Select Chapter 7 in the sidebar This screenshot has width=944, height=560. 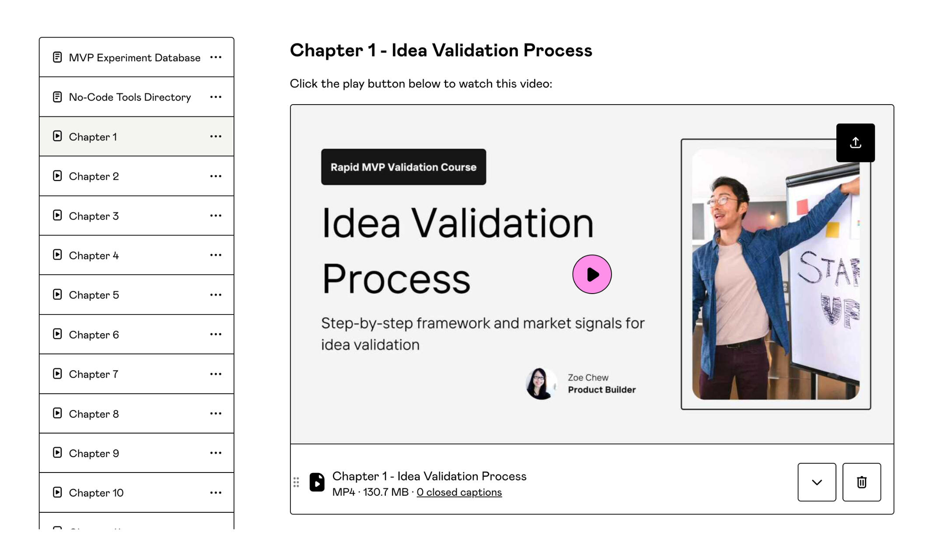click(x=94, y=374)
